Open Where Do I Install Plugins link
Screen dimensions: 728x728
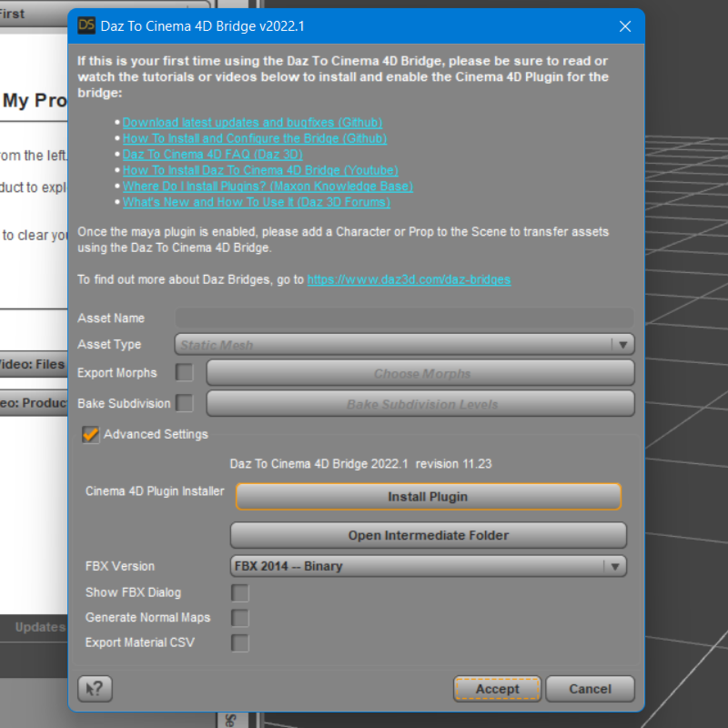(x=268, y=187)
